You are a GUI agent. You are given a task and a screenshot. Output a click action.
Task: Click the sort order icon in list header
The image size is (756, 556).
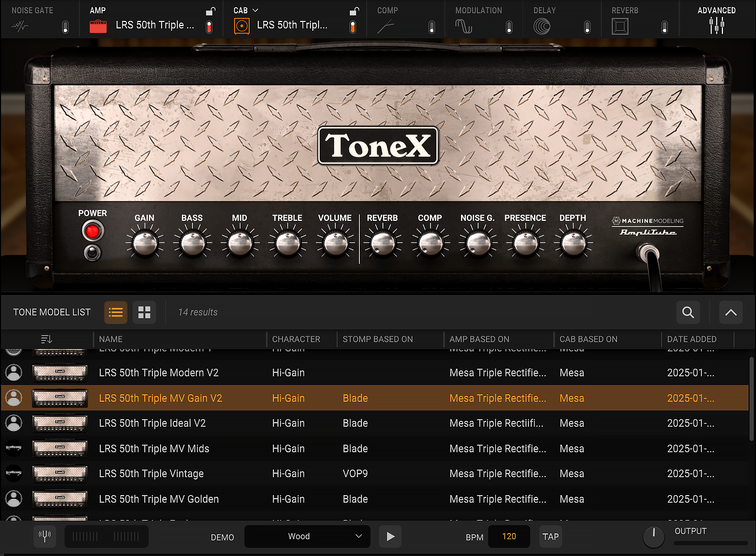(47, 339)
